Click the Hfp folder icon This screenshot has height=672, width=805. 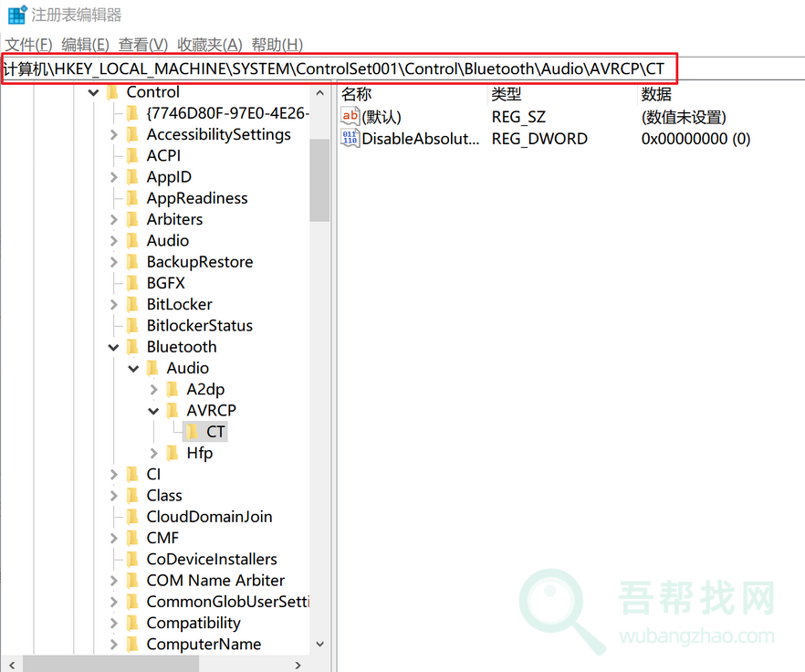pos(173,452)
